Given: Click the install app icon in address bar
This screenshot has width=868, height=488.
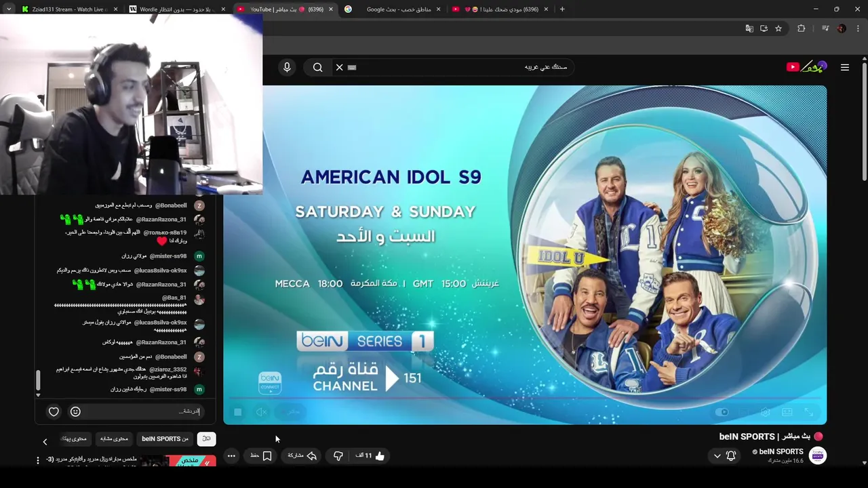Looking at the screenshot, I should 764,28.
